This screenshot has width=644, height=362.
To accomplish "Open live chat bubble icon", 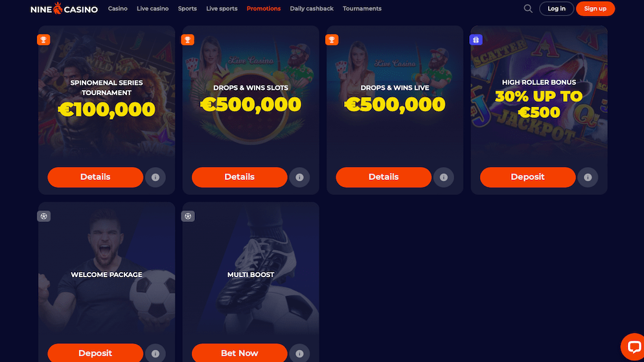I will 634,347.
